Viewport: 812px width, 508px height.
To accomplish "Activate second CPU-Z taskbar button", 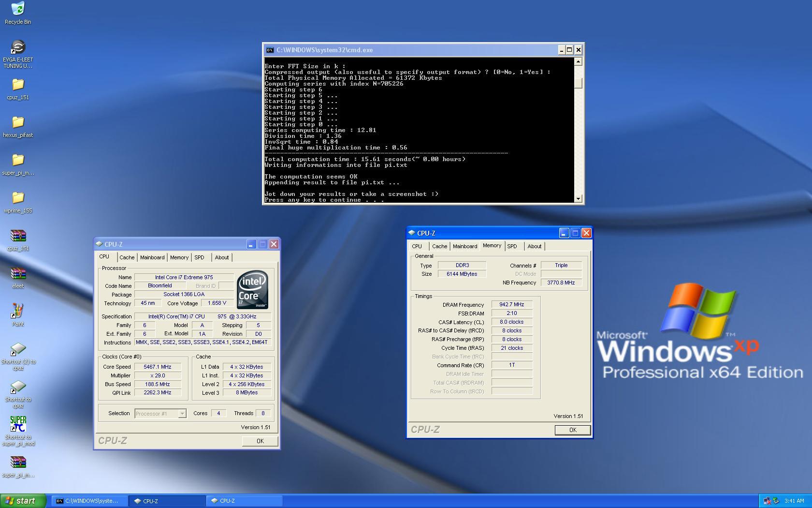I will click(244, 501).
